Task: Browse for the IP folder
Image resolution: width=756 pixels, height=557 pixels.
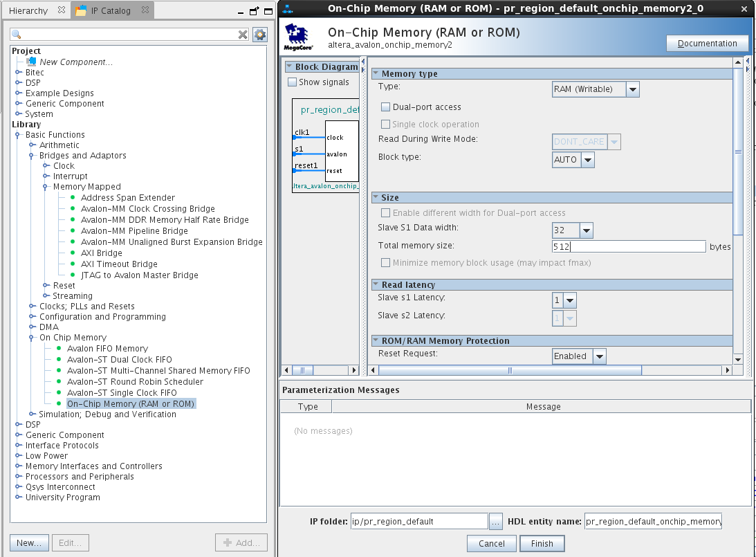Action: [x=496, y=521]
